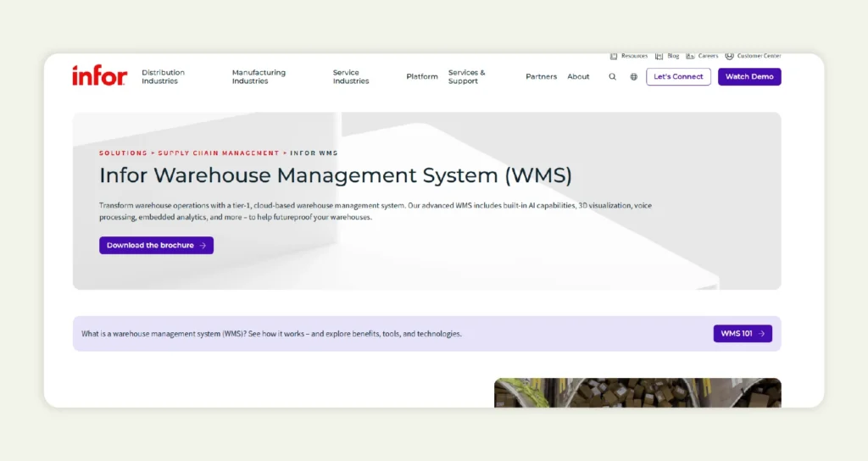
Task: Click Download the brochure button
Action: point(156,245)
